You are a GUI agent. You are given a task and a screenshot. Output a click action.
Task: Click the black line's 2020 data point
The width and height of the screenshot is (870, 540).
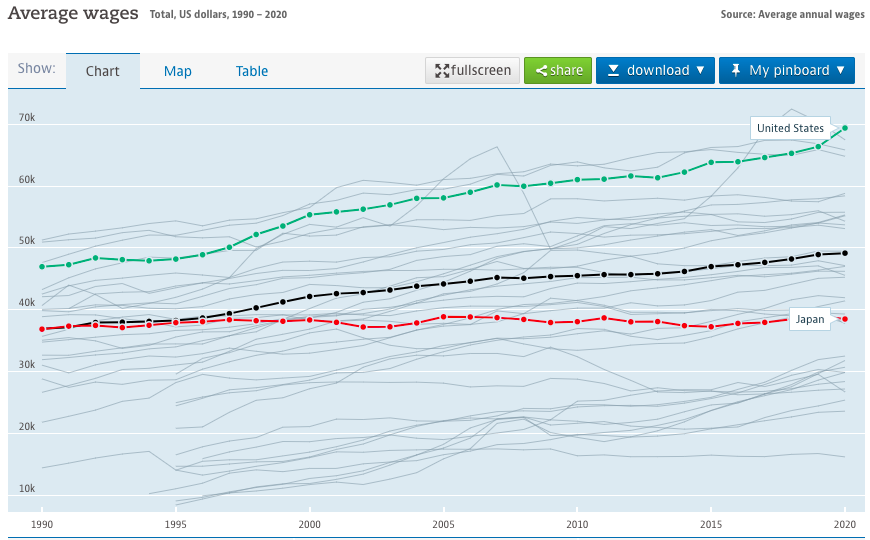(x=845, y=253)
